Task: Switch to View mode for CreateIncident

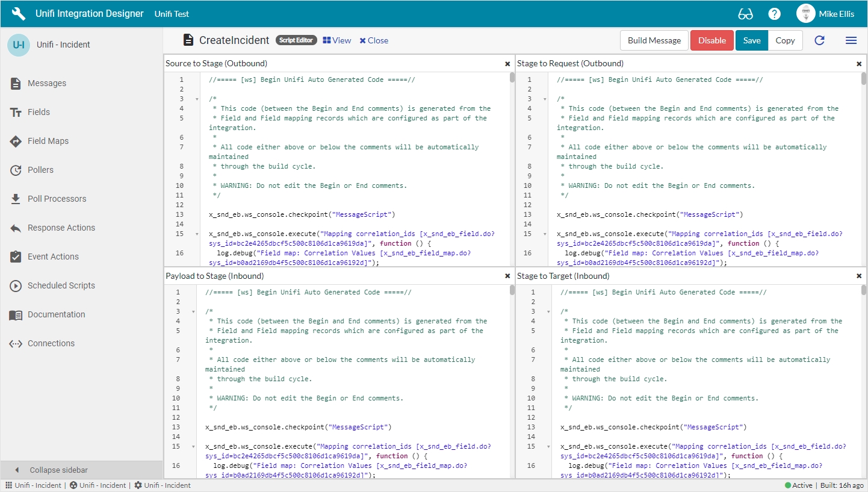Action: (337, 40)
